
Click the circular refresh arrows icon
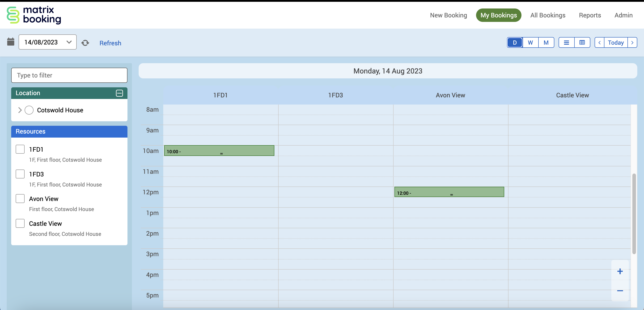(85, 43)
